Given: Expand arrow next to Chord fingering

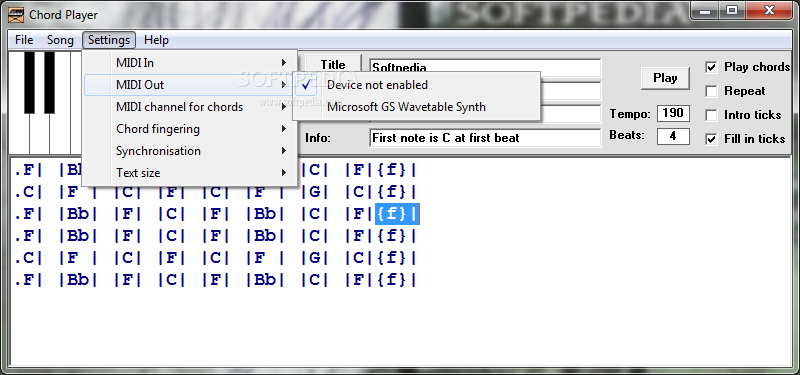Looking at the screenshot, I should [284, 129].
